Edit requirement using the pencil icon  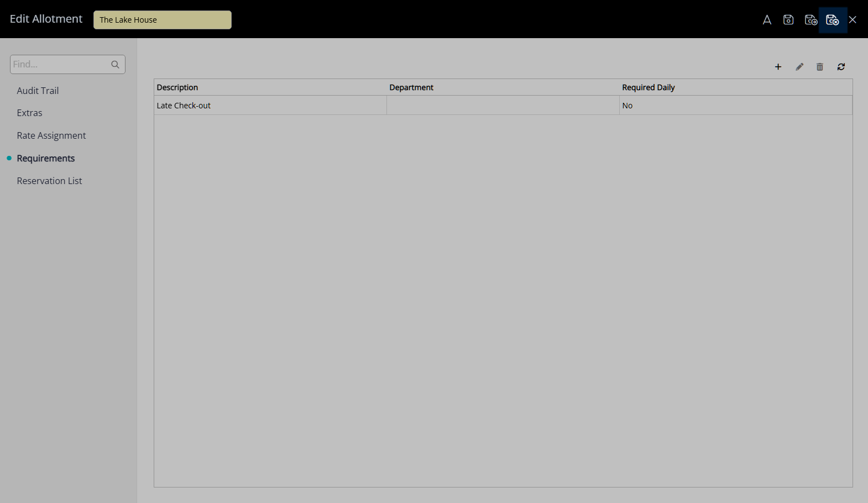[799, 67]
